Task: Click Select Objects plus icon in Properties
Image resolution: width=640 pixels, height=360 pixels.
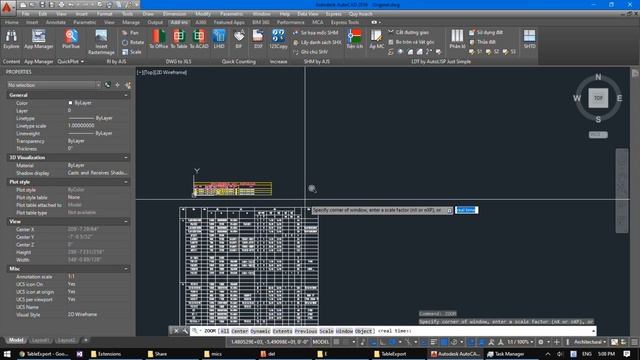Action: coord(118,85)
